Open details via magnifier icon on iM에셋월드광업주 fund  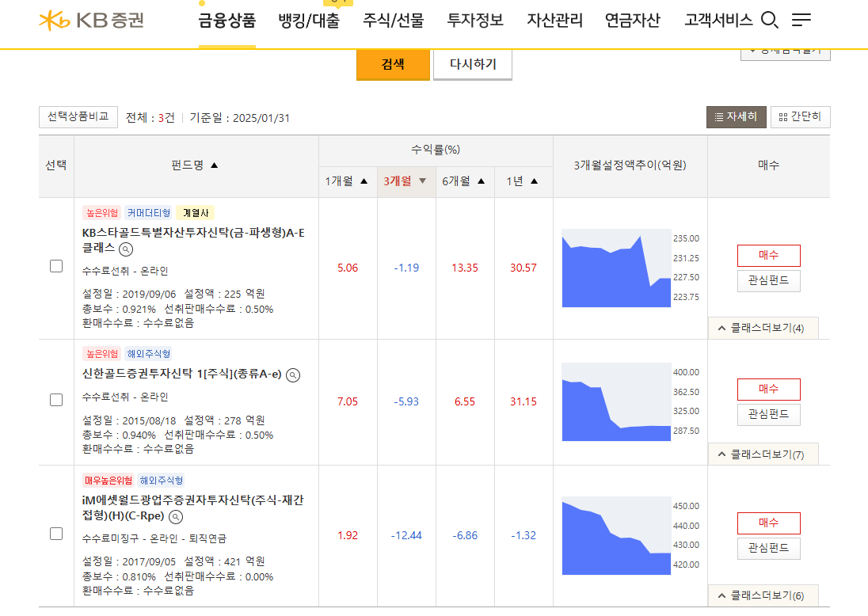176,515
